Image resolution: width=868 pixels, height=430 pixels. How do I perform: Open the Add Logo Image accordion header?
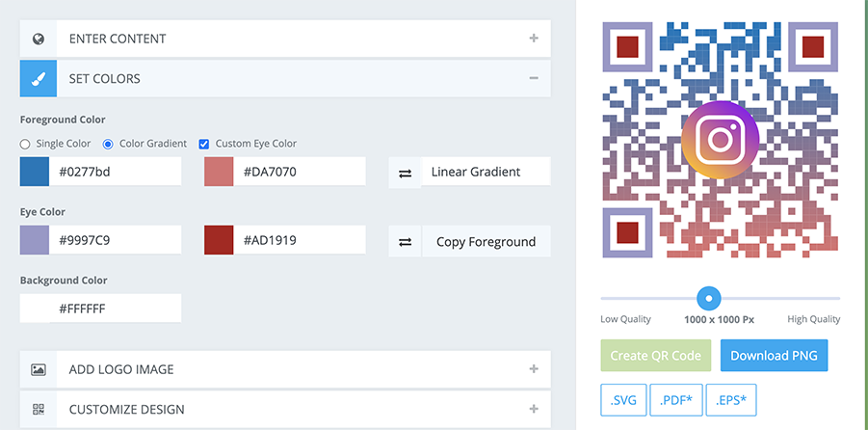[285, 369]
